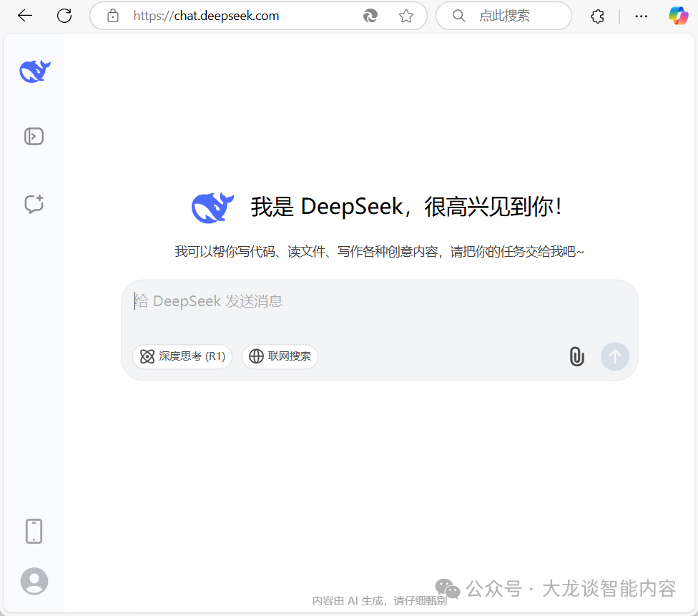The height and width of the screenshot is (616, 698).
Task: Reload the page with the refresh icon
Action: pyautogui.click(x=64, y=16)
